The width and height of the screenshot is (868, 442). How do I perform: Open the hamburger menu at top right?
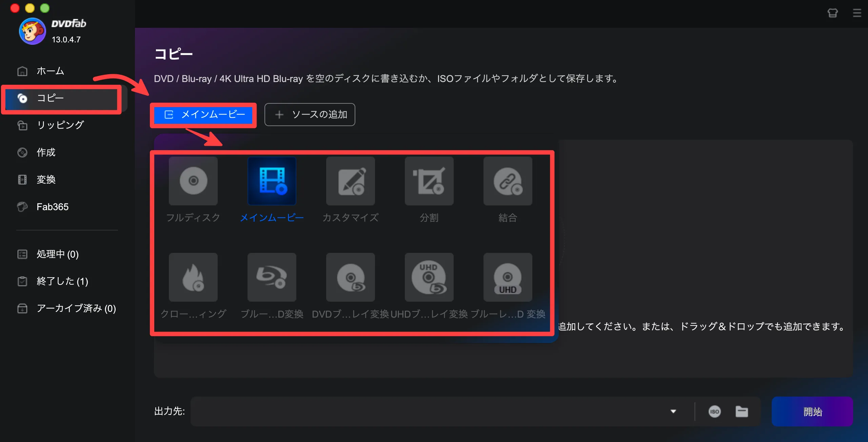(x=857, y=13)
